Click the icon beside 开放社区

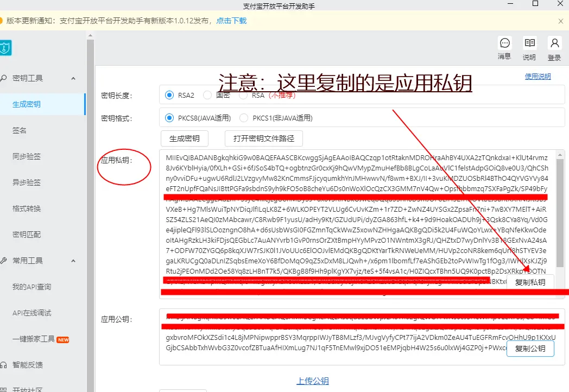tap(3, 389)
